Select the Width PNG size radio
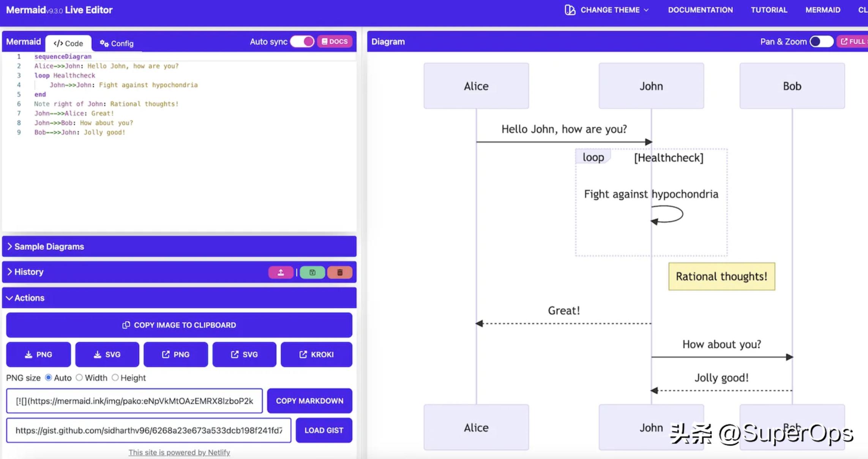Screen dimensions: 868x459 click(x=79, y=378)
